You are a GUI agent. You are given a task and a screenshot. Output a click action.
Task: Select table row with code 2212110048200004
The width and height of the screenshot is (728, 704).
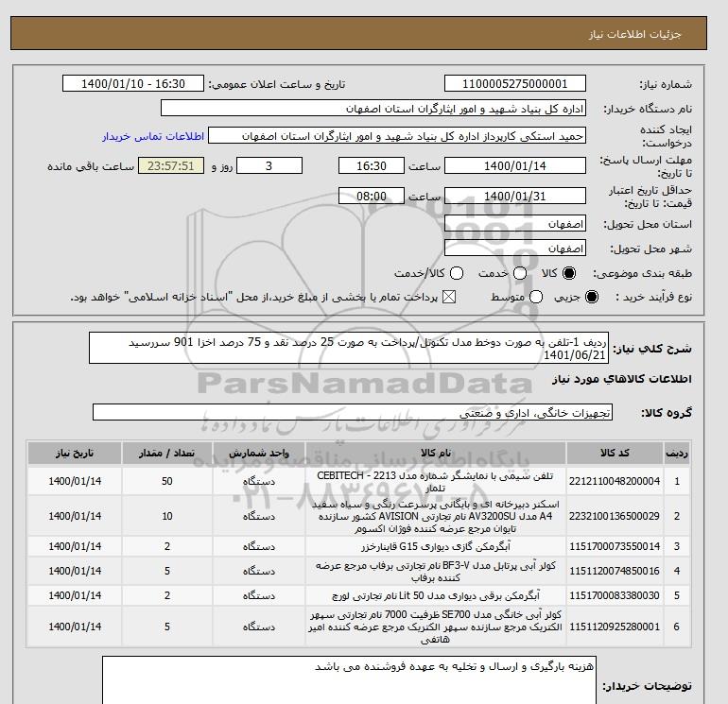pos(358,481)
